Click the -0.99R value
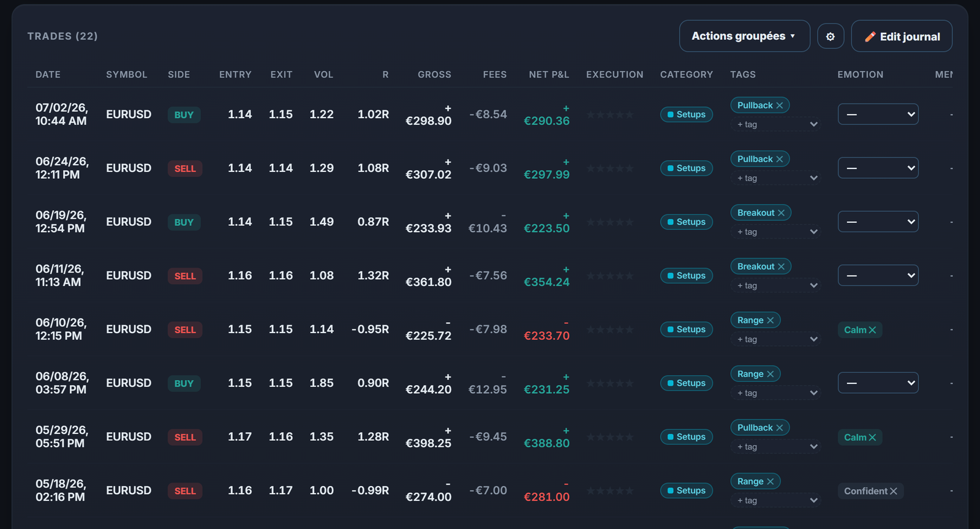Image resolution: width=980 pixels, height=529 pixels. pos(370,490)
